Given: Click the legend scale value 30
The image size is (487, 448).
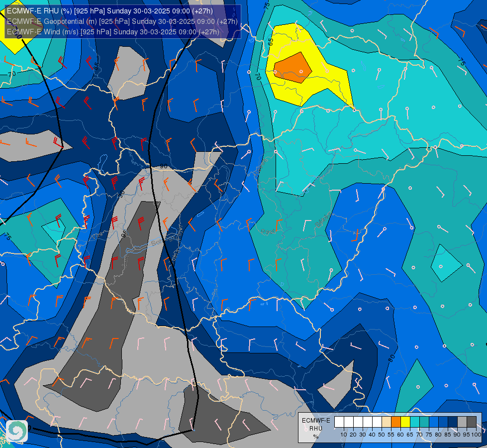Looking at the screenshot, I should [x=363, y=435].
